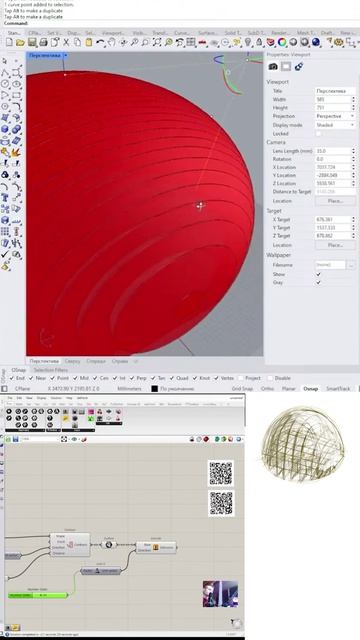This screenshot has height=640, width=360.
Task: Click the Copy icon in the toolbar
Action: pos(77,42)
